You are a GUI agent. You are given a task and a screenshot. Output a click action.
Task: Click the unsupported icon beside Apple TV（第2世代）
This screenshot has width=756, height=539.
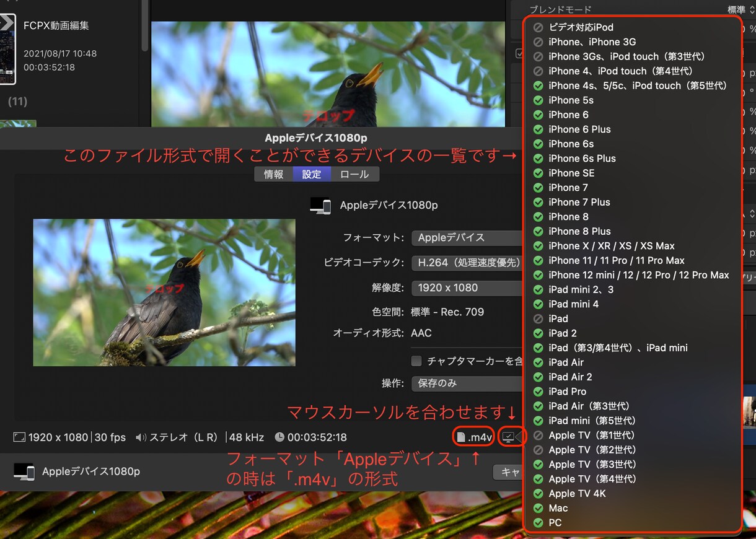538,450
